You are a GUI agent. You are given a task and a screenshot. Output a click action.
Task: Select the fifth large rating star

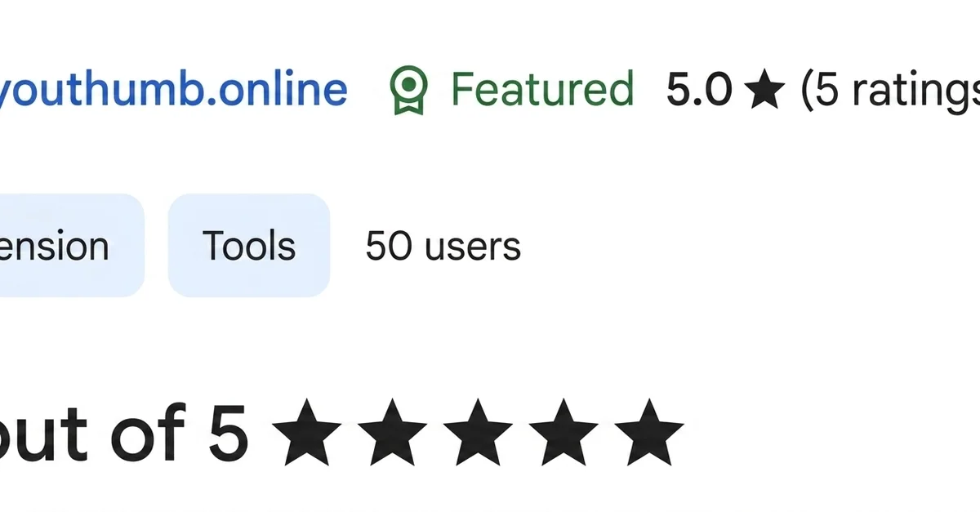pos(649,432)
